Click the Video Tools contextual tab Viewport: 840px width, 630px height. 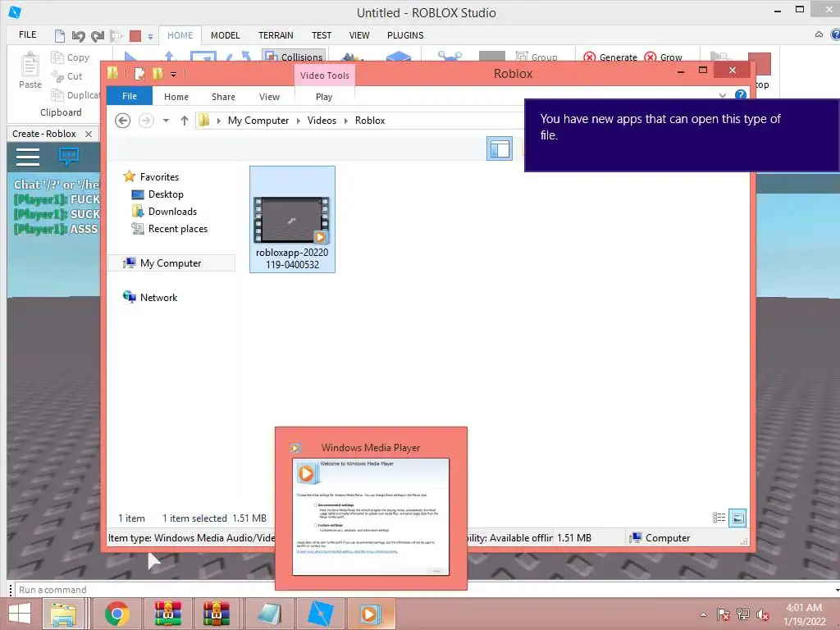coord(325,75)
